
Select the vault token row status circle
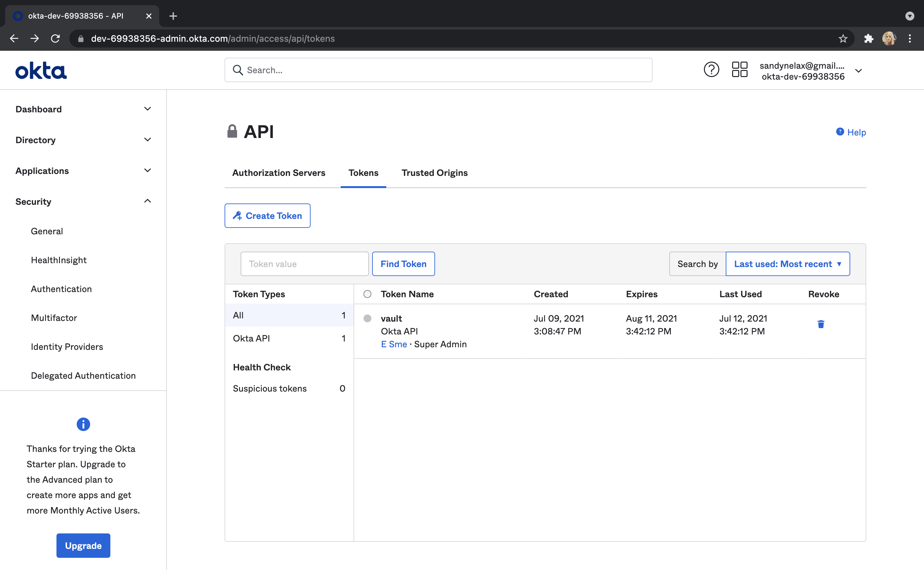(x=367, y=319)
